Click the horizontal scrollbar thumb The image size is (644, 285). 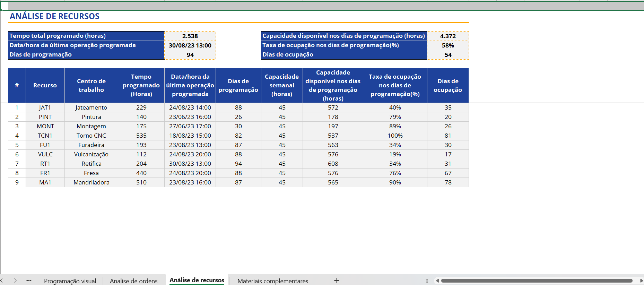(536, 281)
